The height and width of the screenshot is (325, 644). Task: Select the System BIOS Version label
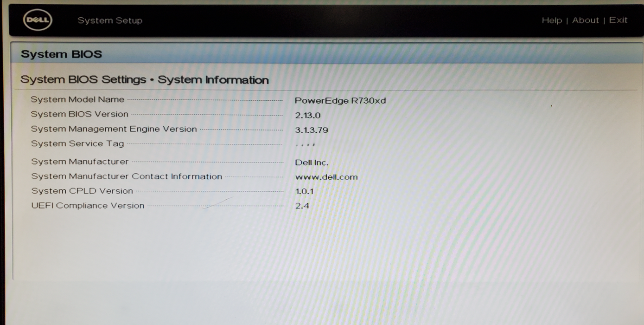[79, 114]
